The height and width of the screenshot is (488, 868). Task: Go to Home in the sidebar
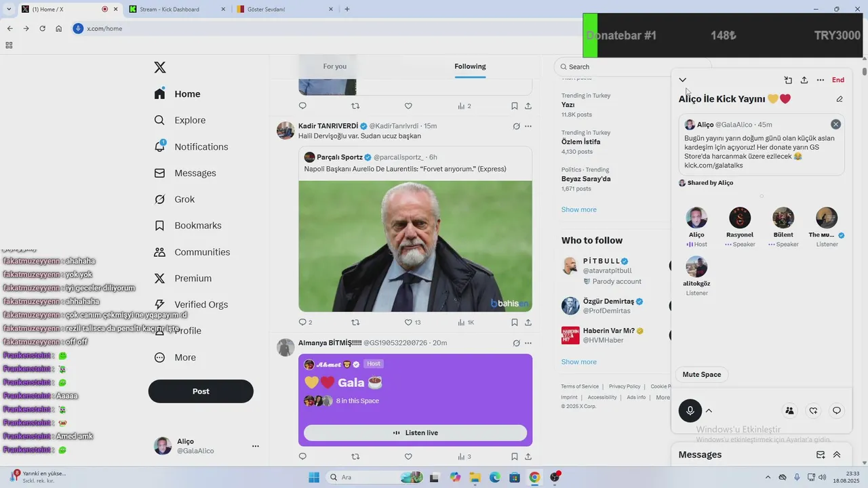pyautogui.click(x=177, y=94)
